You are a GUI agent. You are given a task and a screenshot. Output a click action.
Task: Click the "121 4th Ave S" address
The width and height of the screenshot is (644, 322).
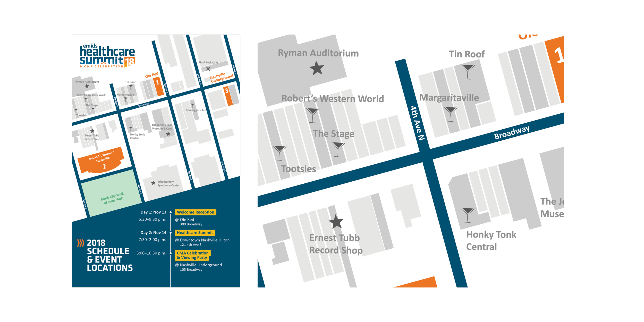(191, 245)
